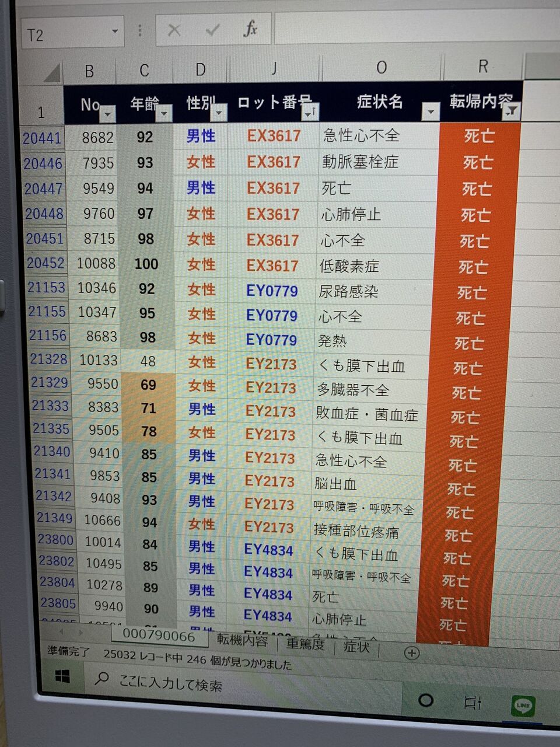Select row header 23800
The image size is (560, 747).
coord(56,540)
